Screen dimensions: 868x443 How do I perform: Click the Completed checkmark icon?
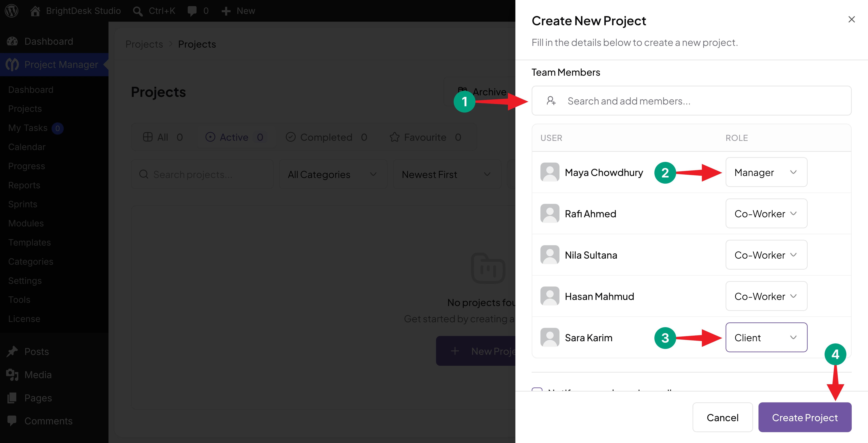[x=290, y=137]
